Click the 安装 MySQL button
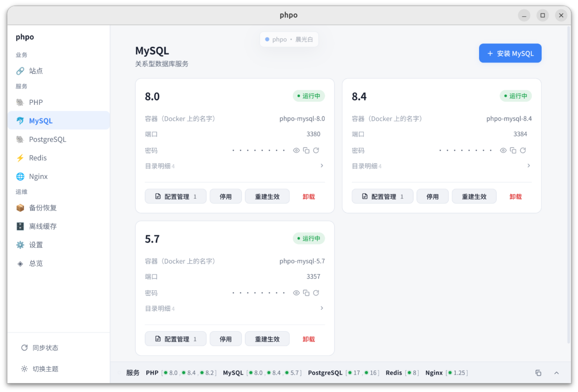Image resolution: width=578 pixels, height=392 pixels. click(510, 53)
